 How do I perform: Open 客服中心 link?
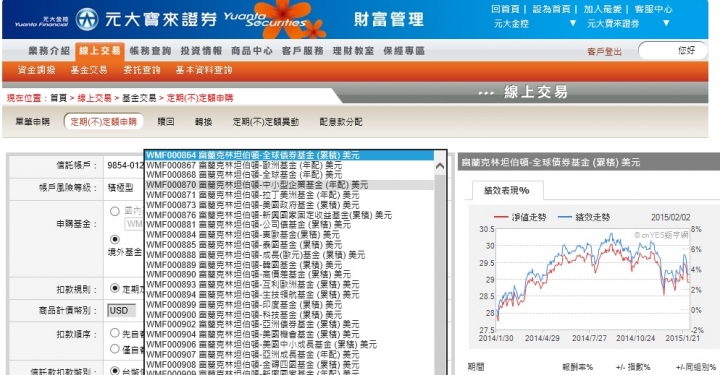[653, 9]
